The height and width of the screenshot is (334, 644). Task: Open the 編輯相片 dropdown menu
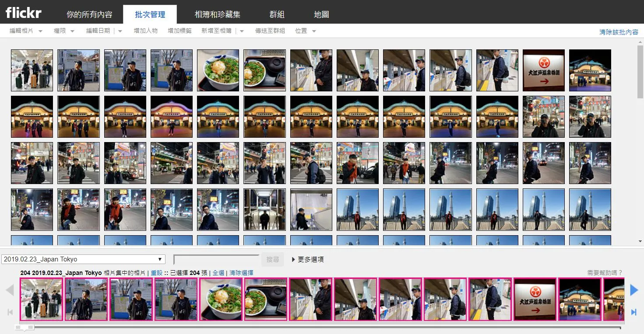(x=26, y=31)
